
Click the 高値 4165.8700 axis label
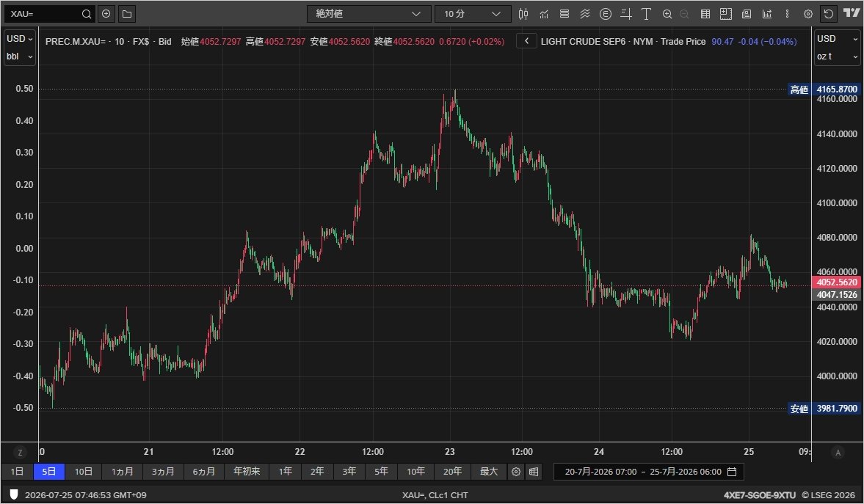point(824,90)
